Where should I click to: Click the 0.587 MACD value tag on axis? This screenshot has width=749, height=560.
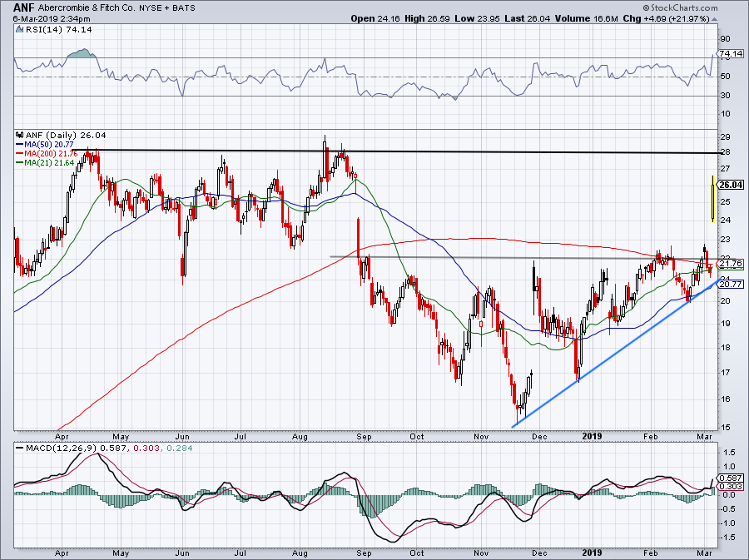(731, 478)
